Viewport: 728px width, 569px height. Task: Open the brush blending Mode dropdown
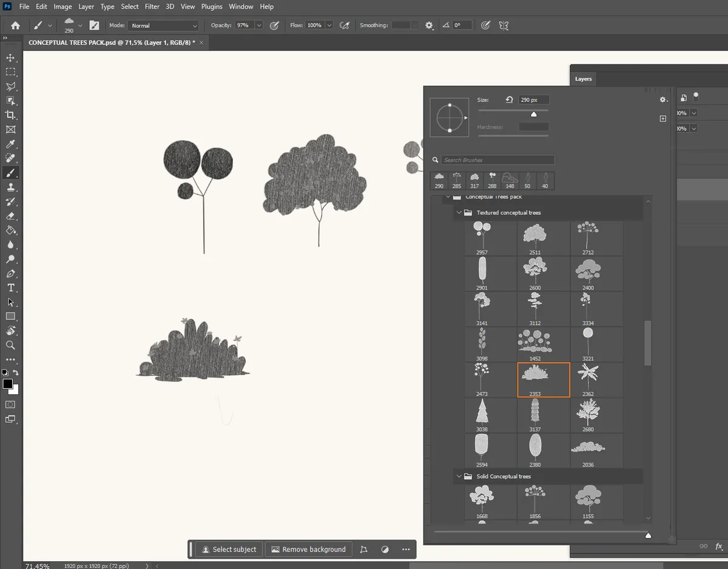[x=163, y=25]
